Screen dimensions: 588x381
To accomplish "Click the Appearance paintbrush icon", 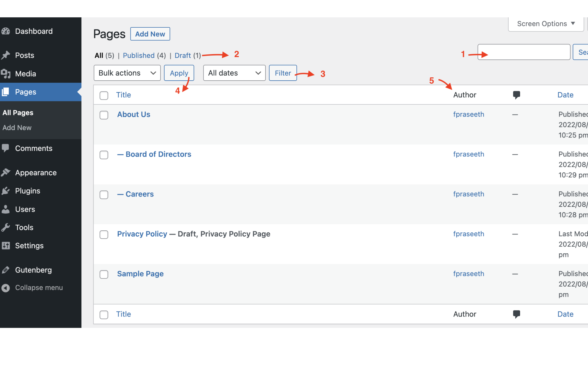I will 6,173.
